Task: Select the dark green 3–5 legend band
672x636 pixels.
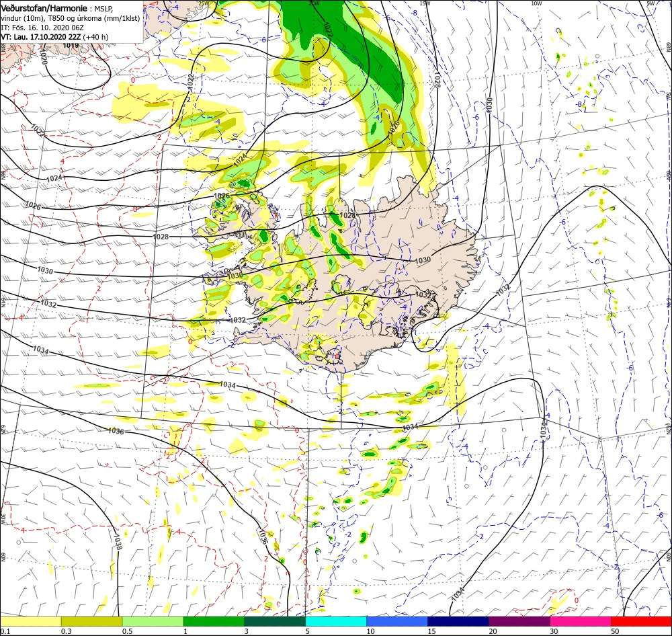Action: click(275, 621)
